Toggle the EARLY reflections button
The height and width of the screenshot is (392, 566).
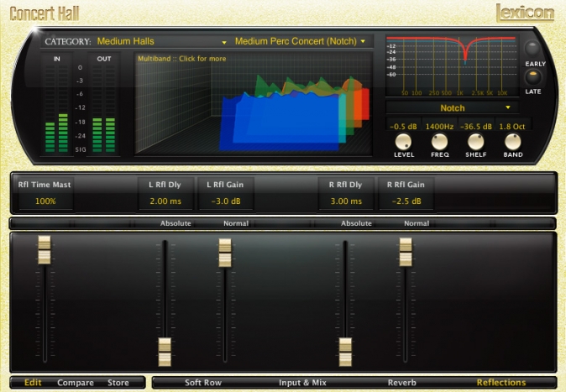(532, 48)
